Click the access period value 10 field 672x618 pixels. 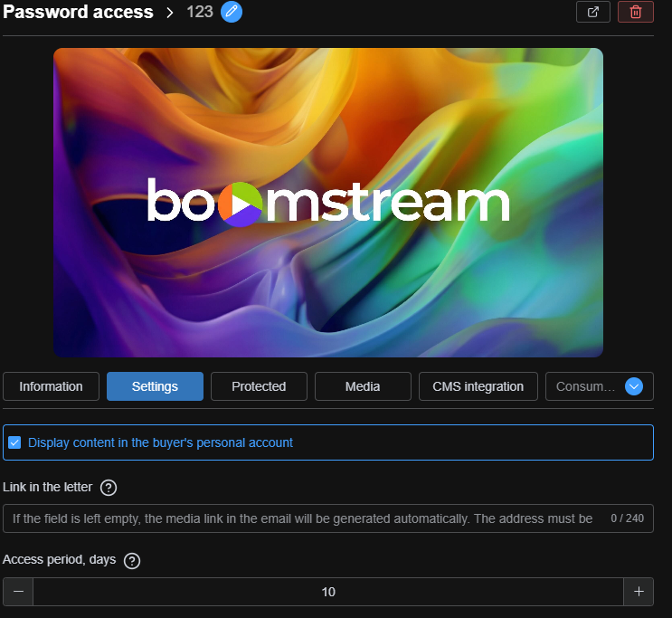pos(328,592)
